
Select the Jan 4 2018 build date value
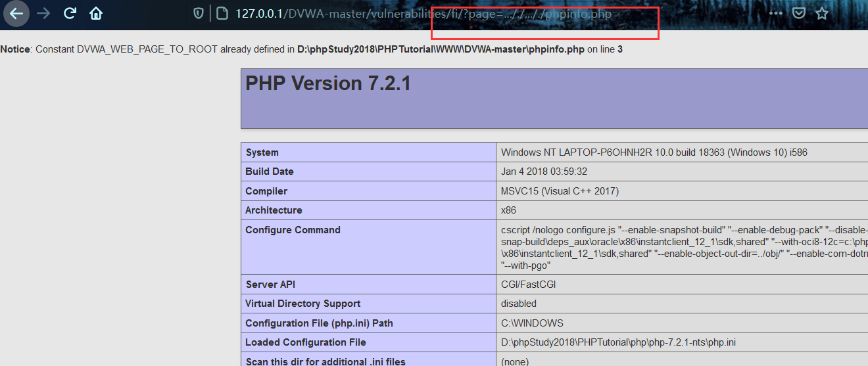[x=544, y=172]
